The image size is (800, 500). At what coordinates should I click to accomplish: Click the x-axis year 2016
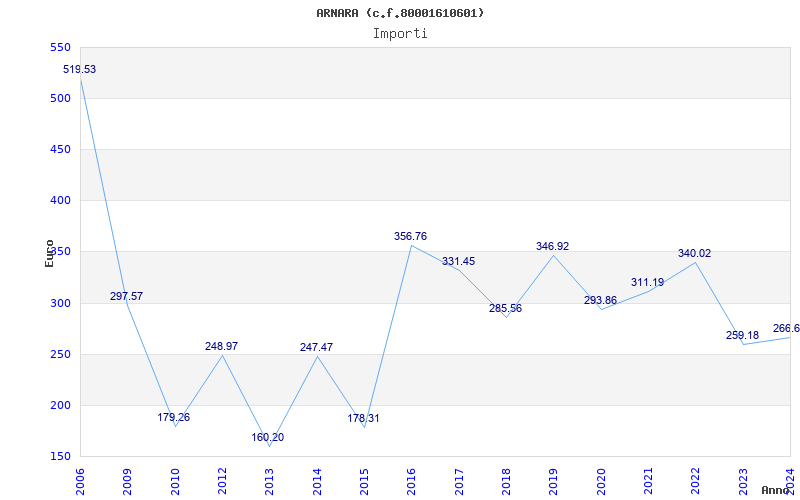(x=412, y=482)
